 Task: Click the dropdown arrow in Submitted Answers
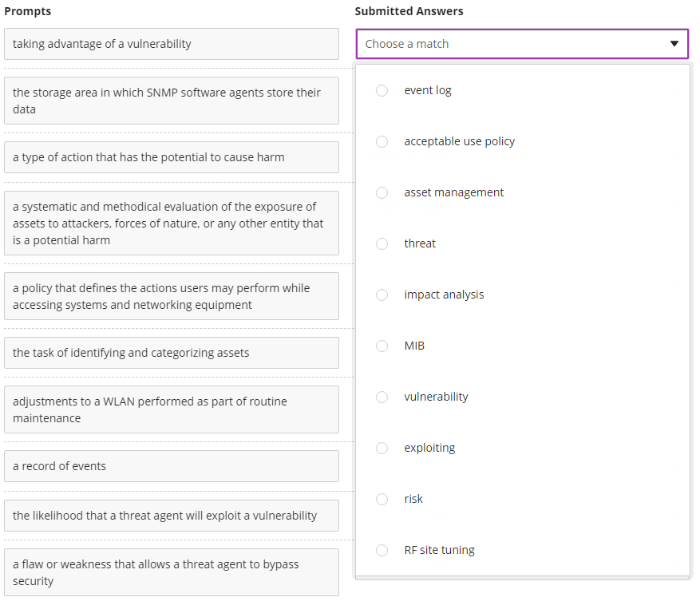[x=674, y=44]
